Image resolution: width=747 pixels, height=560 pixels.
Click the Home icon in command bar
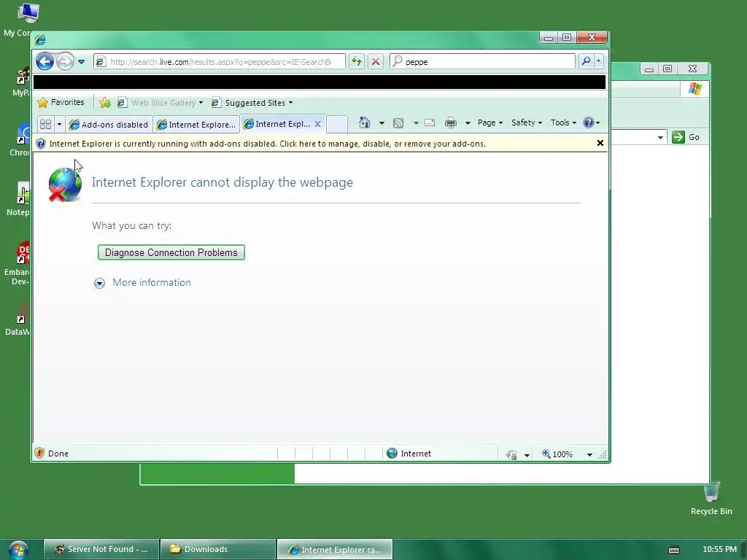(x=365, y=122)
